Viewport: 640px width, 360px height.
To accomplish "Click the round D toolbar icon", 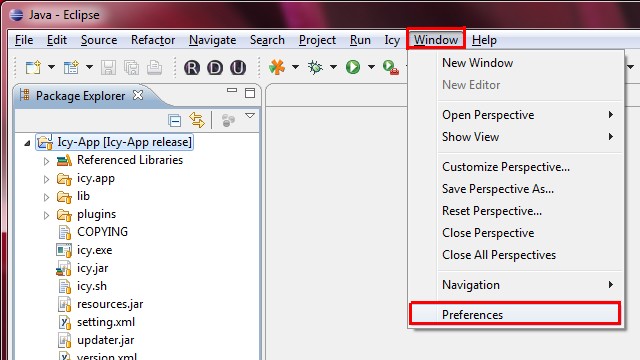I will tap(215, 67).
